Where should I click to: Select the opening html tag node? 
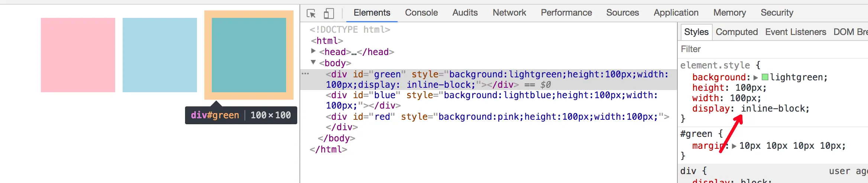coord(327,41)
